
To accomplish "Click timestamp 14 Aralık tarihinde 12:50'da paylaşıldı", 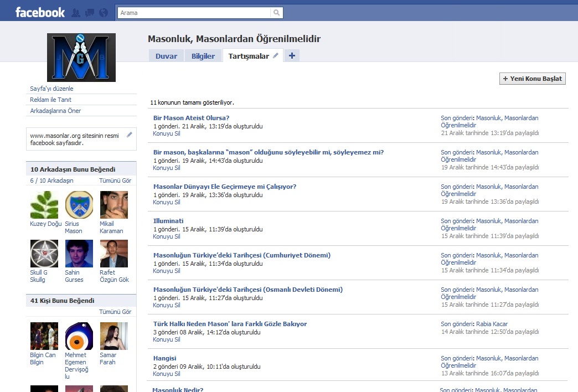I will pos(491,332).
